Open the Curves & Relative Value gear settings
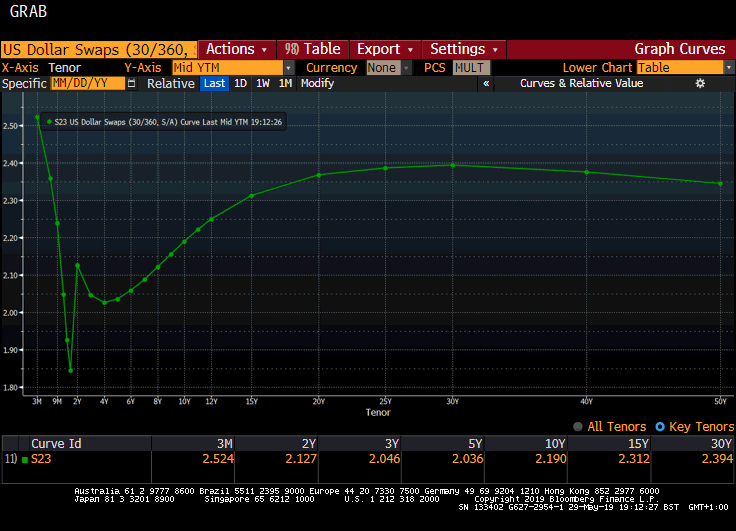The image size is (736, 531). click(x=700, y=84)
